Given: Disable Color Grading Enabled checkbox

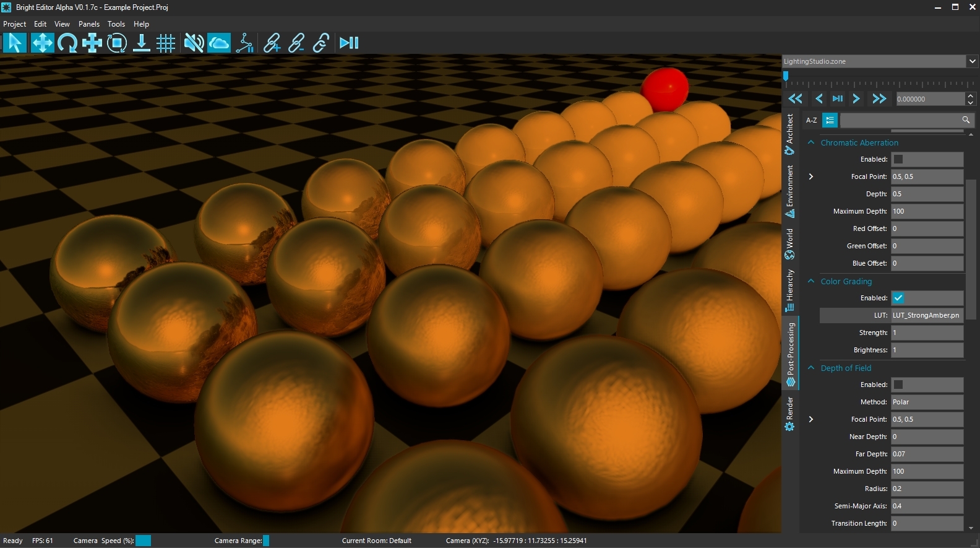Looking at the screenshot, I should (898, 298).
